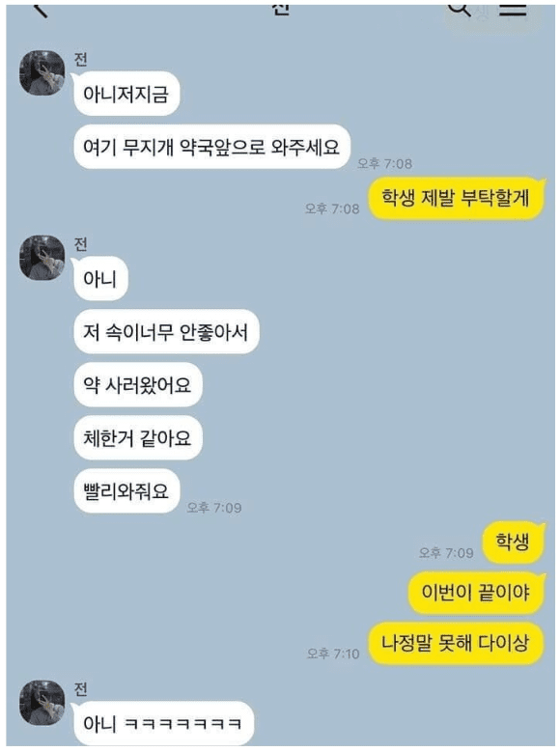Select the 체한거 같아요 bubble
The height and width of the screenshot is (751, 560).
point(138,438)
